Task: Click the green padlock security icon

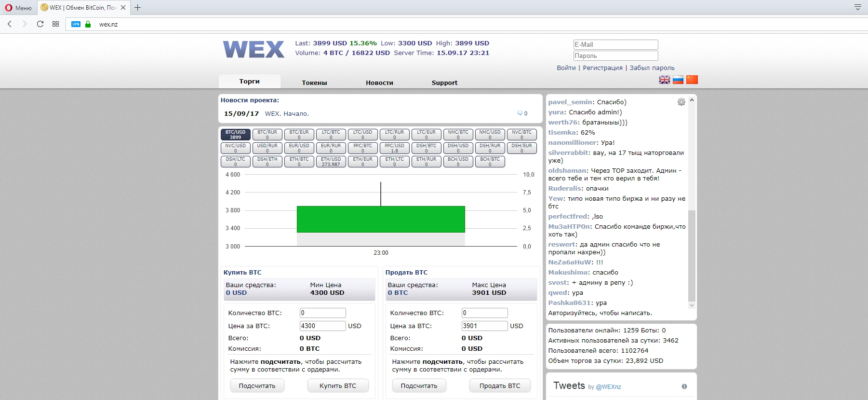Action: [88, 24]
